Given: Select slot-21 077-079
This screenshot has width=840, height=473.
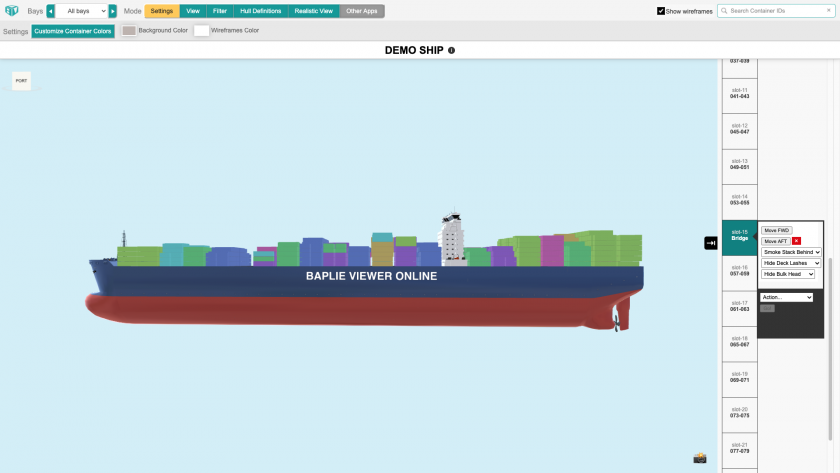Looking at the screenshot, I should (x=739, y=451).
